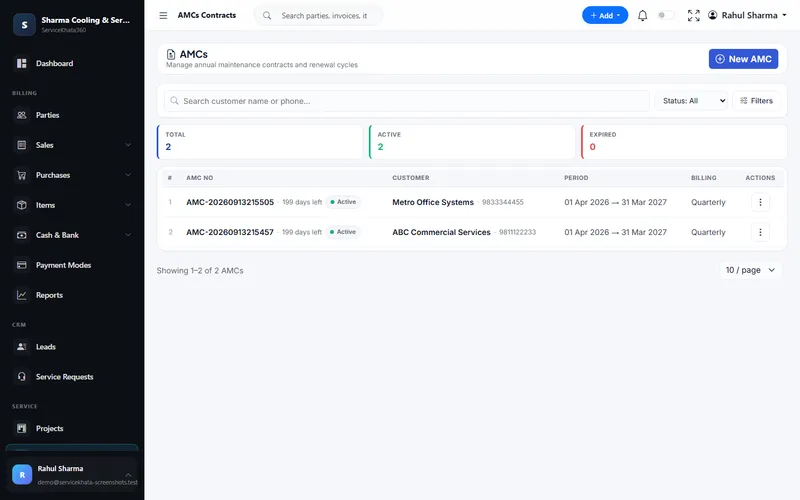Expand the sidebar user profile chevron

(x=128, y=475)
